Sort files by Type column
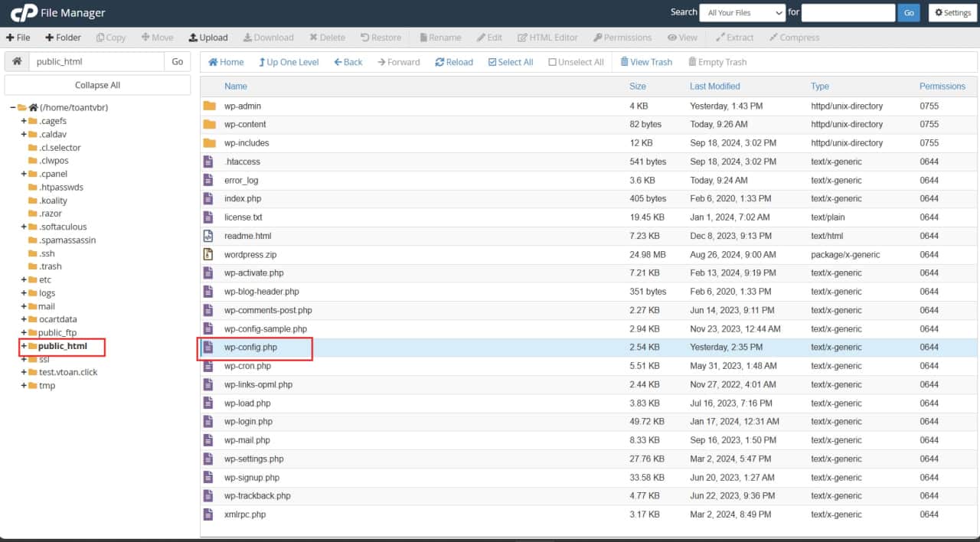980x542 pixels. pos(820,87)
